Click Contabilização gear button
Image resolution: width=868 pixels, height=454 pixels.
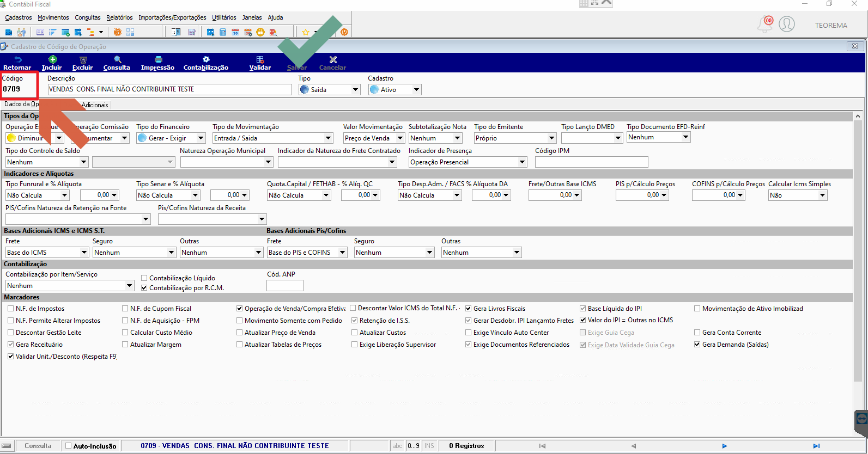coord(206,63)
